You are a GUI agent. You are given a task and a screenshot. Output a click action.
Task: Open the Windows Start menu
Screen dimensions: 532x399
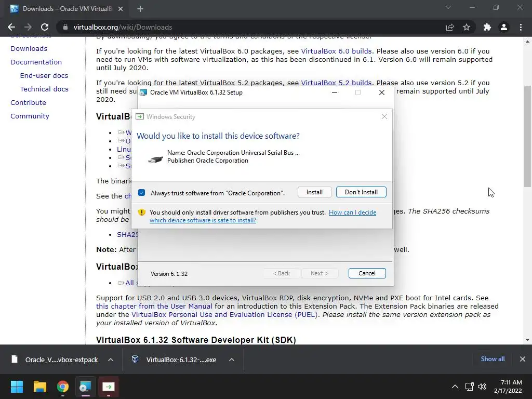tap(17, 387)
